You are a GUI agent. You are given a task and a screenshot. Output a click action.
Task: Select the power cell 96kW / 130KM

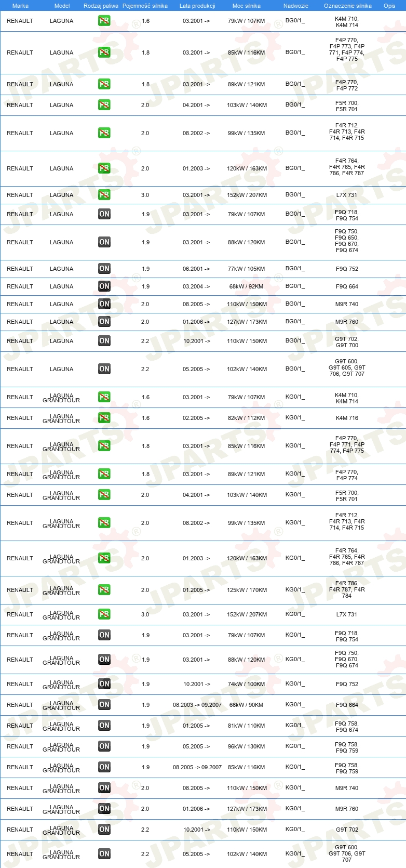(x=246, y=746)
